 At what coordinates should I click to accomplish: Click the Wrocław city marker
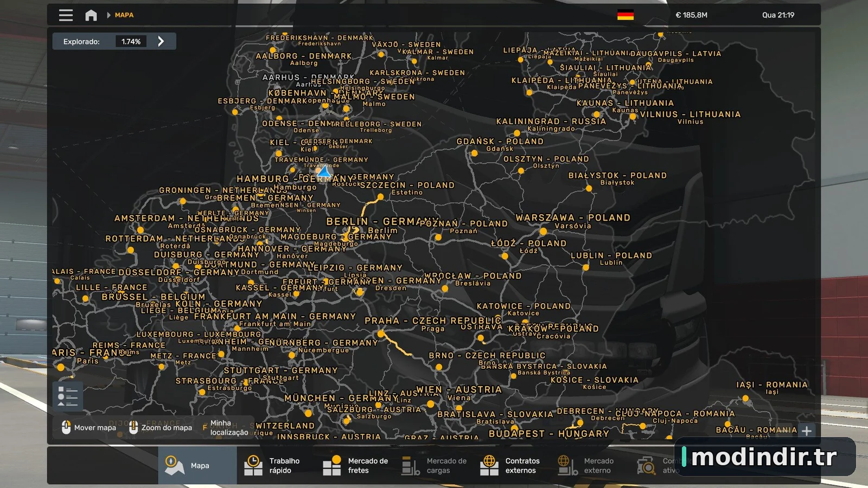pyautogui.click(x=445, y=289)
